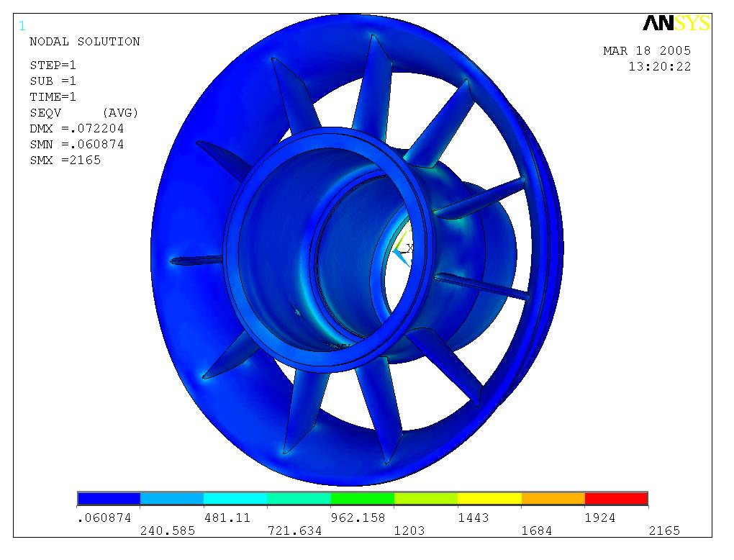Select the window number 1 label
Screen dimensions: 734x560
pos(22,26)
